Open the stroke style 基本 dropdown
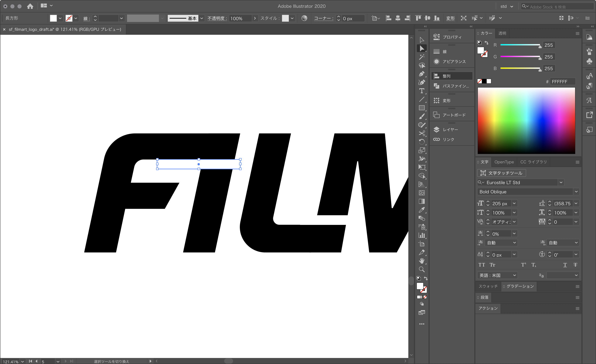 (202, 18)
